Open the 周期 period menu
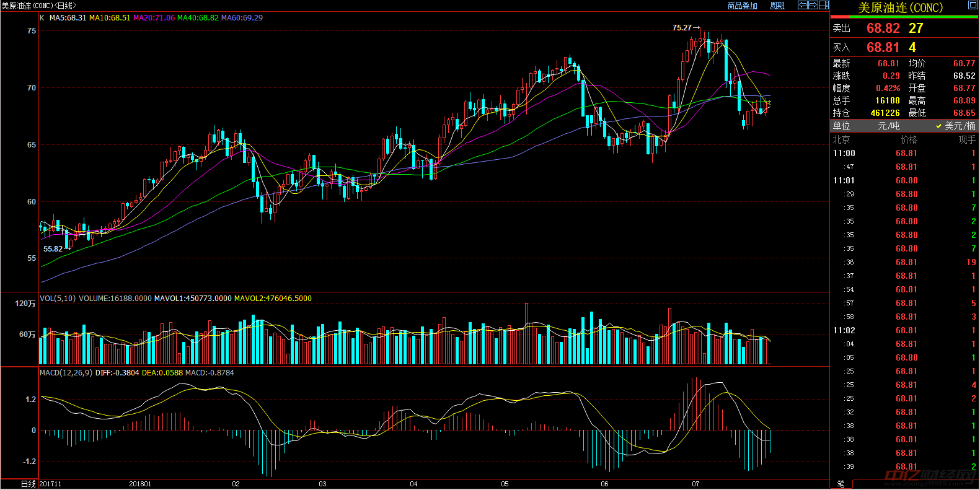The width and height of the screenshot is (980, 490). coord(777,6)
